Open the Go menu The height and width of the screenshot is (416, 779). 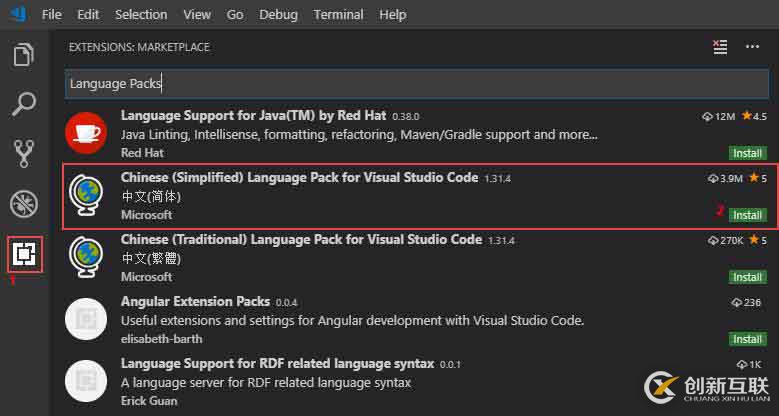[x=235, y=15]
